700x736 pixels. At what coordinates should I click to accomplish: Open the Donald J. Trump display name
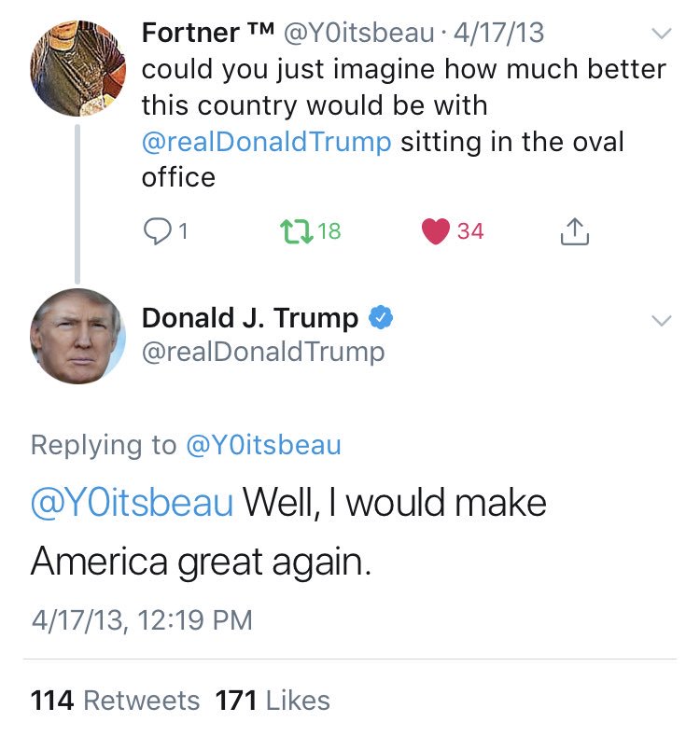click(249, 318)
